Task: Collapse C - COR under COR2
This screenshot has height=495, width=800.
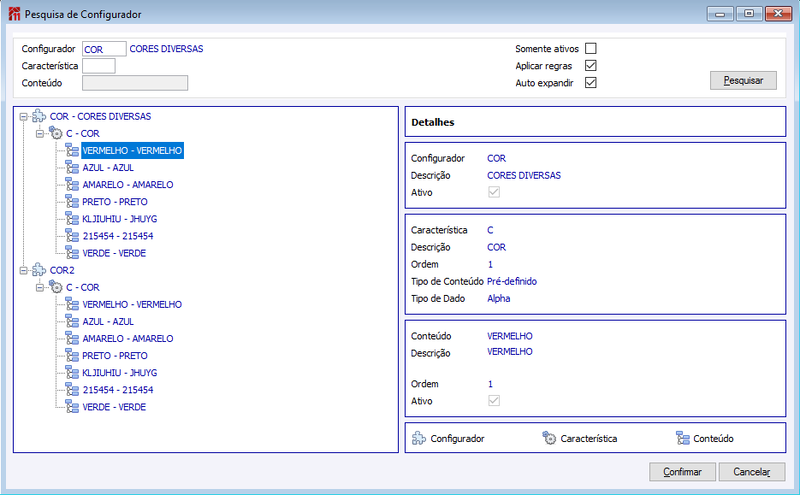Action: tap(40, 288)
